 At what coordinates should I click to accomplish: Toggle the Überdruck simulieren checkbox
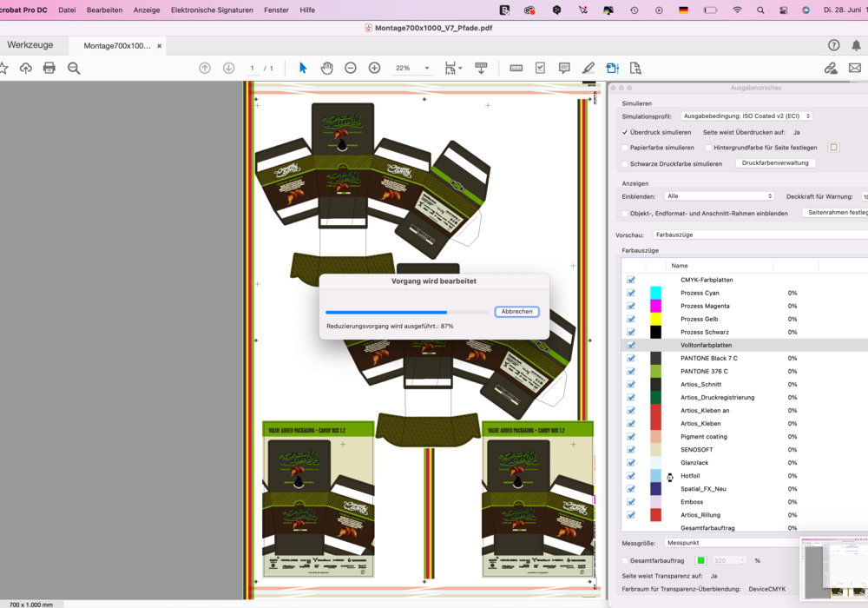[x=625, y=132]
